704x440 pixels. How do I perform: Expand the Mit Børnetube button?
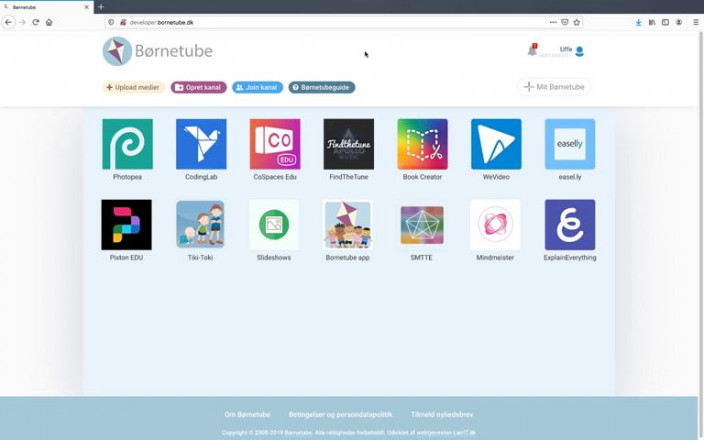[x=554, y=87]
